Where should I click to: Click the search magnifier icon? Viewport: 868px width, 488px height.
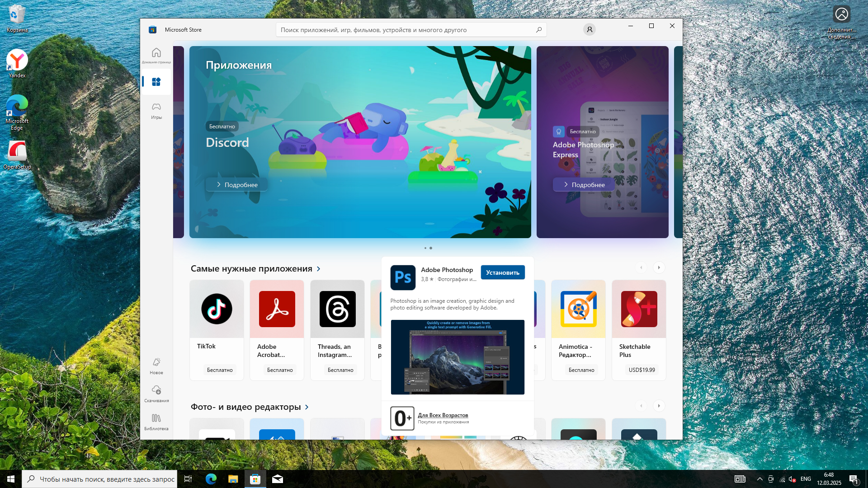pyautogui.click(x=539, y=30)
